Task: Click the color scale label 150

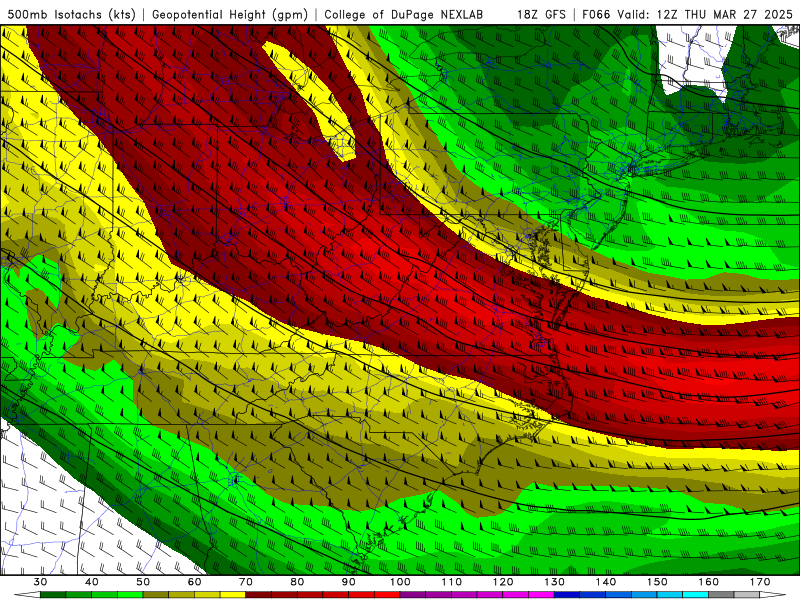Action: click(x=658, y=582)
